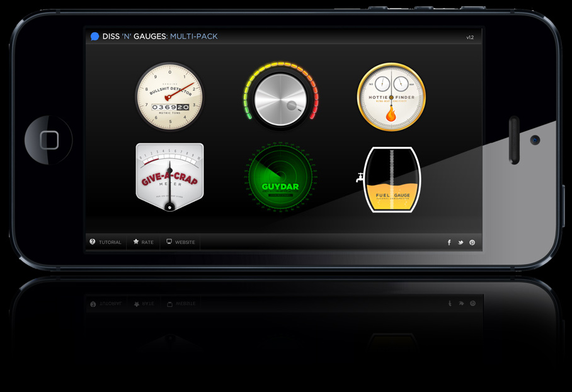The width and height of the screenshot is (572, 392).
Task: Click the DISS 'N' GAUGES title text
Action: [135, 37]
